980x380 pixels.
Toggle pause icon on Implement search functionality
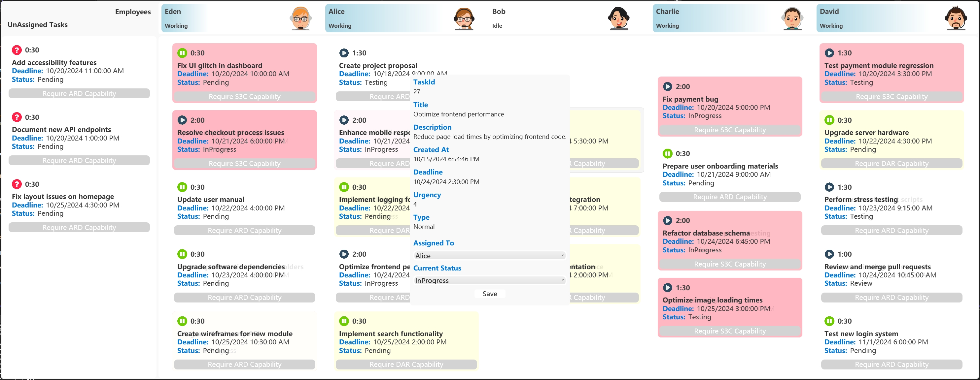[x=344, y=321]
